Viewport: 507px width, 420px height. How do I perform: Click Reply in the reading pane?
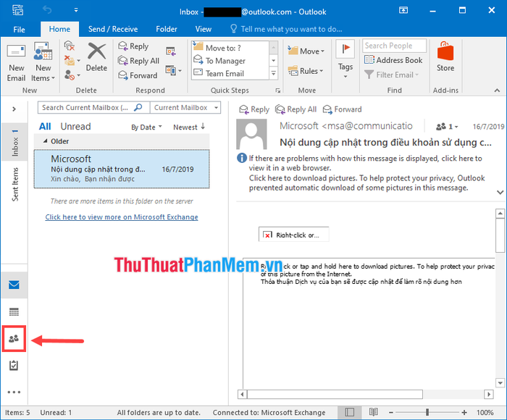[x=253, y=109]
